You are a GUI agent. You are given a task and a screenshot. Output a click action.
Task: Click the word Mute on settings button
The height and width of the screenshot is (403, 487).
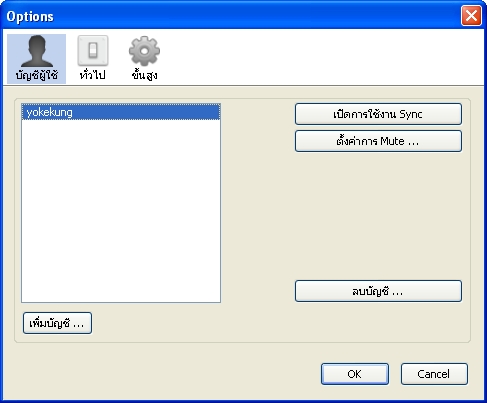[392, 141]
